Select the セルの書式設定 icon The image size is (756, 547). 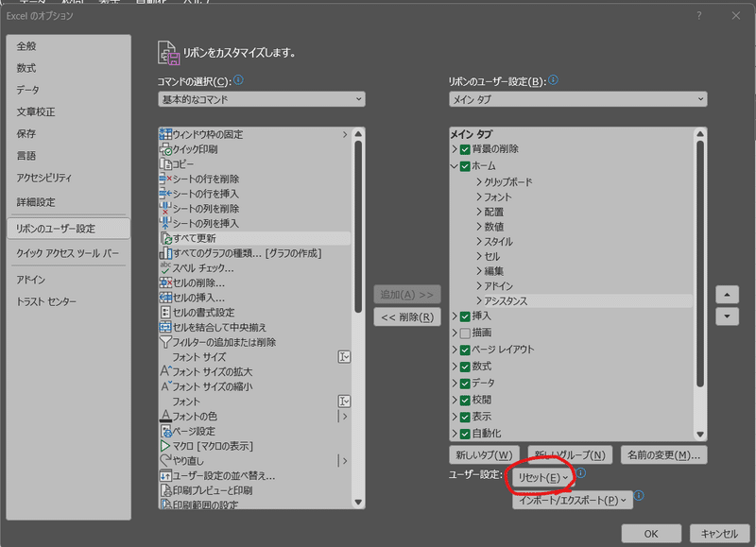click(x=165, y=313)
